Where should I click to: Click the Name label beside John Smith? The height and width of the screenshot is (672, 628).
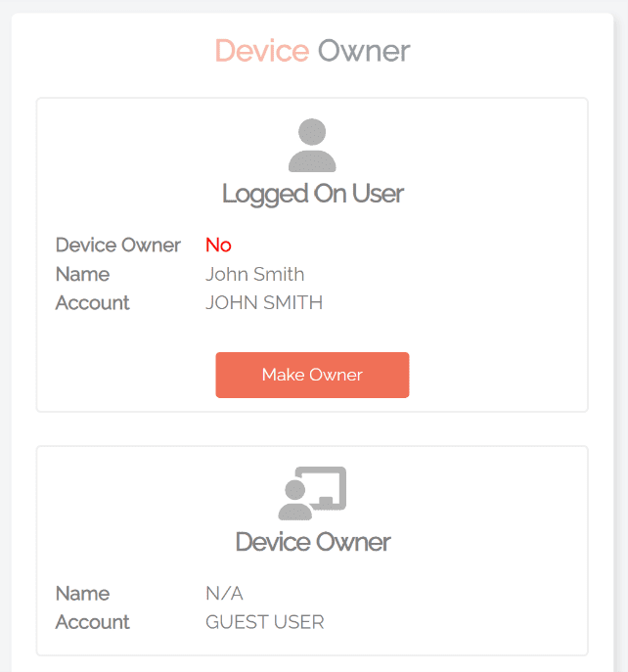[x=82, y=274]
